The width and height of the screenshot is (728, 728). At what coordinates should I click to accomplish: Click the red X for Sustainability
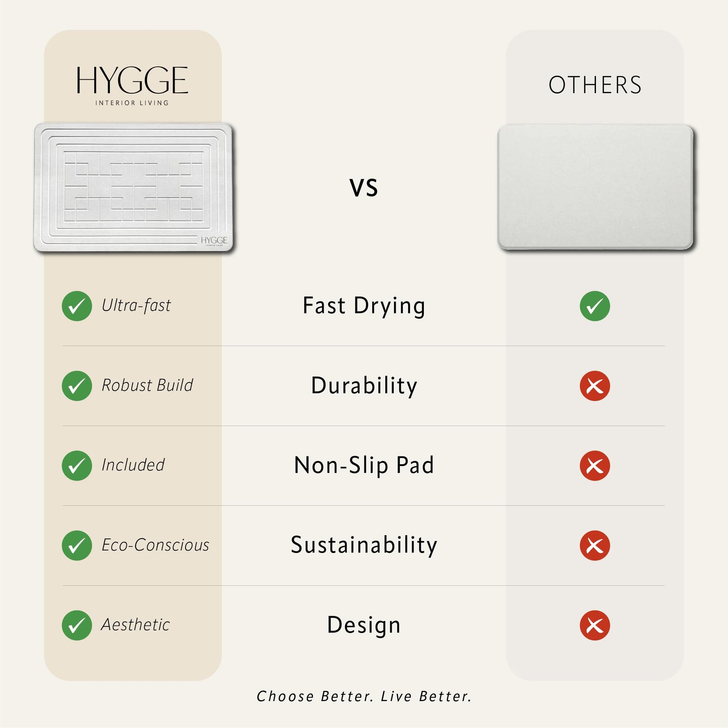[595, 545]
